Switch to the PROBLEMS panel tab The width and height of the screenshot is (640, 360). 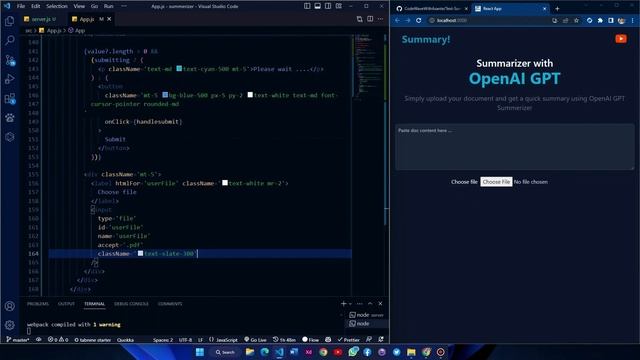click(38, 304)
